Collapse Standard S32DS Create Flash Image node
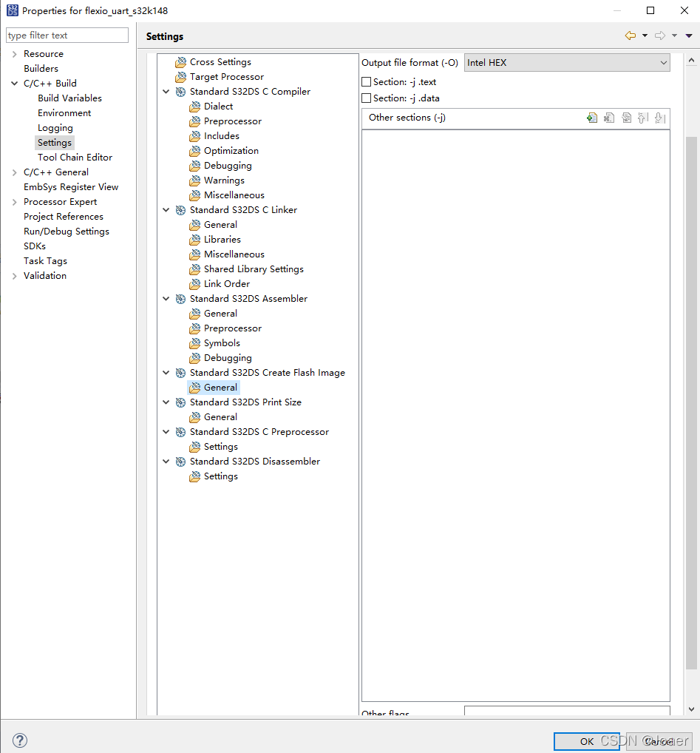This screenshot has width=700, height=753. (166, 373)
